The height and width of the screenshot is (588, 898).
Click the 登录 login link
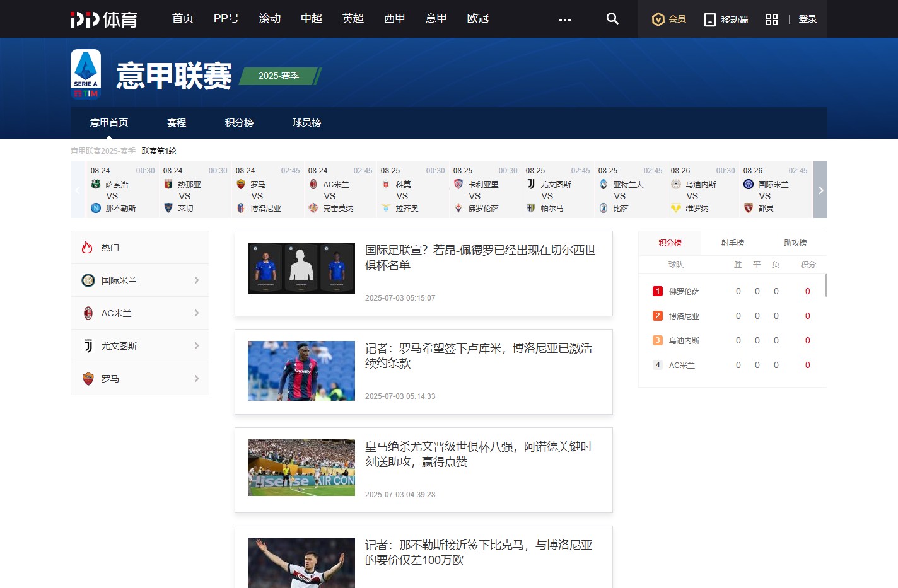tap(808, 20)
